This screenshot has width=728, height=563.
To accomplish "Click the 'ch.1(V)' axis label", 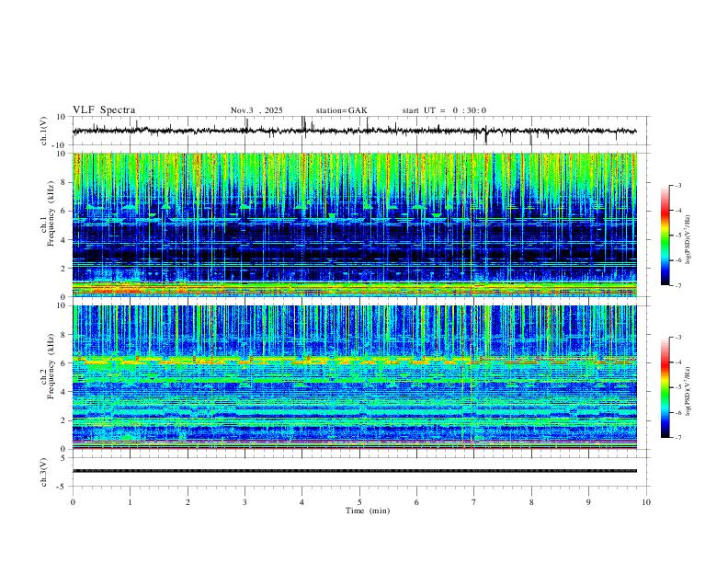I will tap(44, 131).
